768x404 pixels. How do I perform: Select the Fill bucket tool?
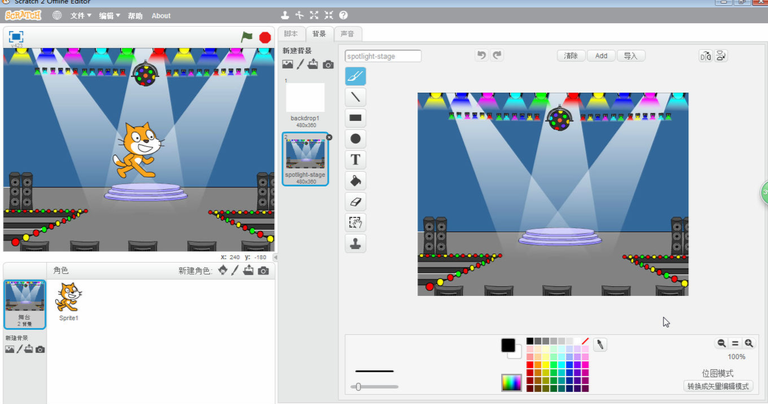point(356,181)
